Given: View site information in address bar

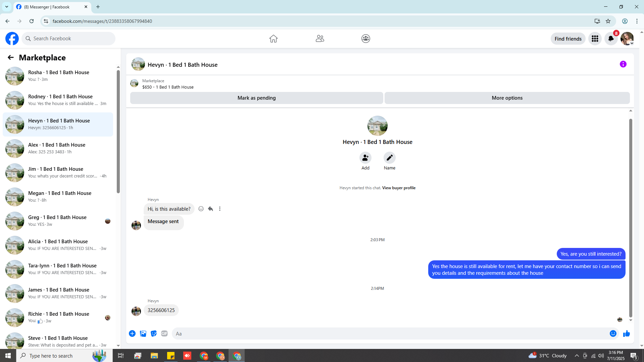Looking at the screenshot, I should pyautogui.click(x=46, y=21).
